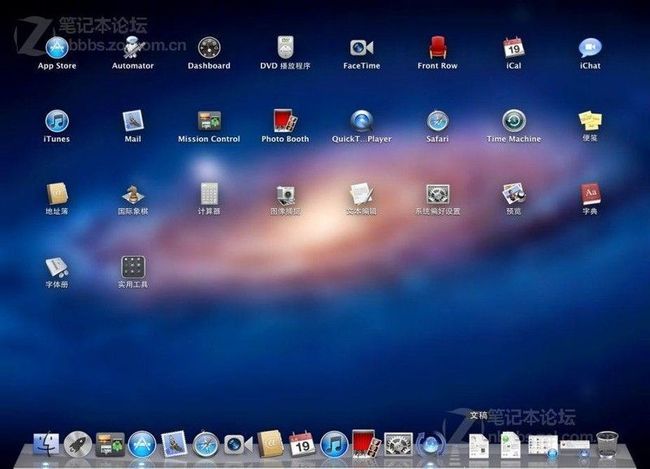Viewport: 650px width, 469px height.
Task: Open iTunes from the Dock
Action: pyautogui.click(x=334, y=445)
